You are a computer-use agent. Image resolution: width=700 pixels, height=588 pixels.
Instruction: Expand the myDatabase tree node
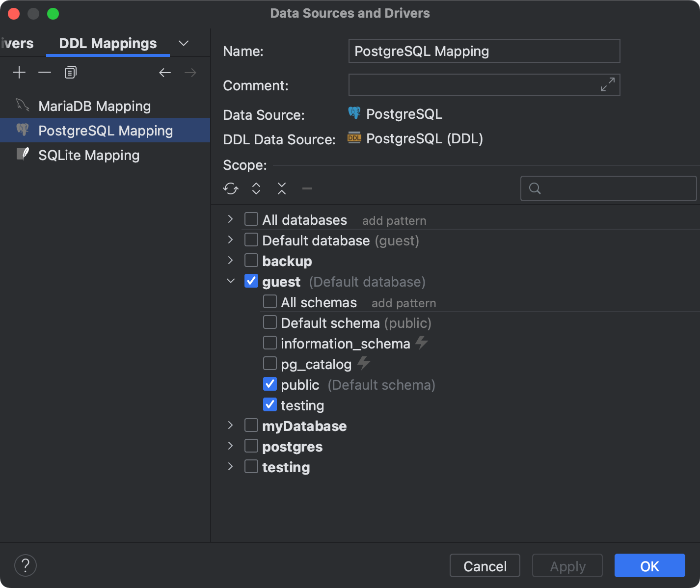coord(230,425)
